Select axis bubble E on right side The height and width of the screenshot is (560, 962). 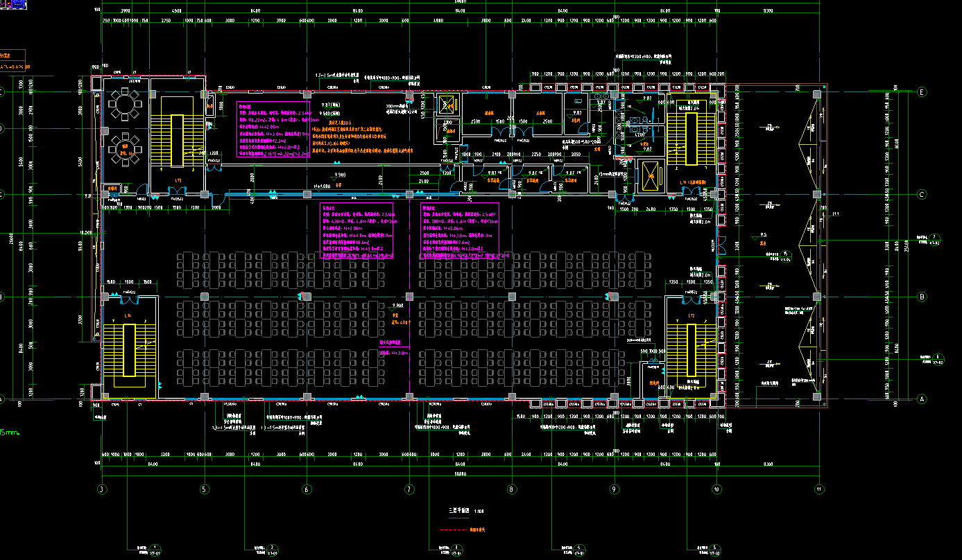922,92
